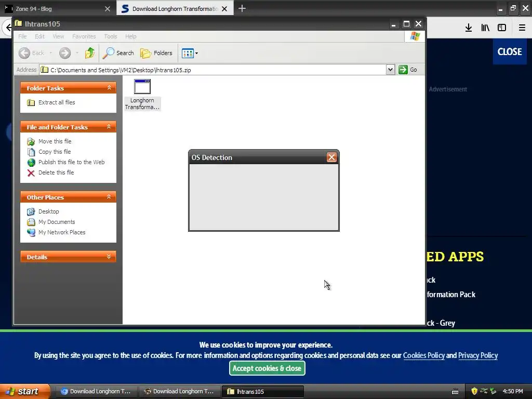Click the security shield tray icon
The image size is (532, 399).
(x=474, y=391)
